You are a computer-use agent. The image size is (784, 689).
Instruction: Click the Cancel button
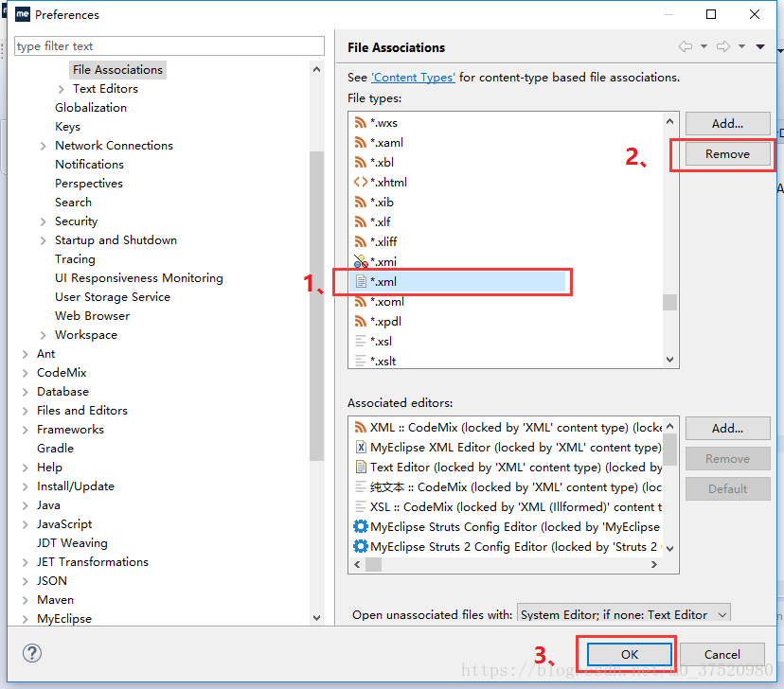pyautogui.click(x=722, y=655)
